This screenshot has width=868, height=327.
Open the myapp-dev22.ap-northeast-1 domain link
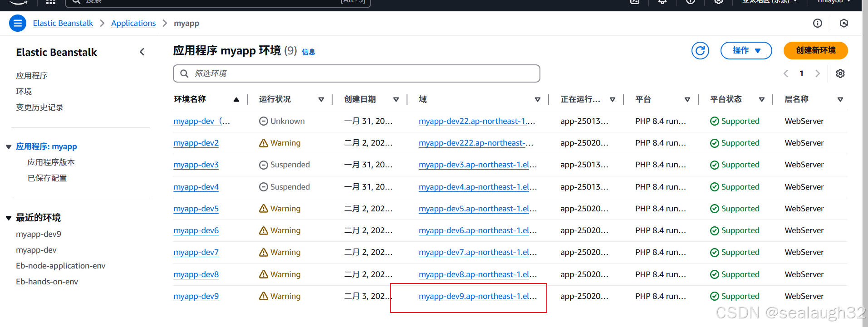477,121
